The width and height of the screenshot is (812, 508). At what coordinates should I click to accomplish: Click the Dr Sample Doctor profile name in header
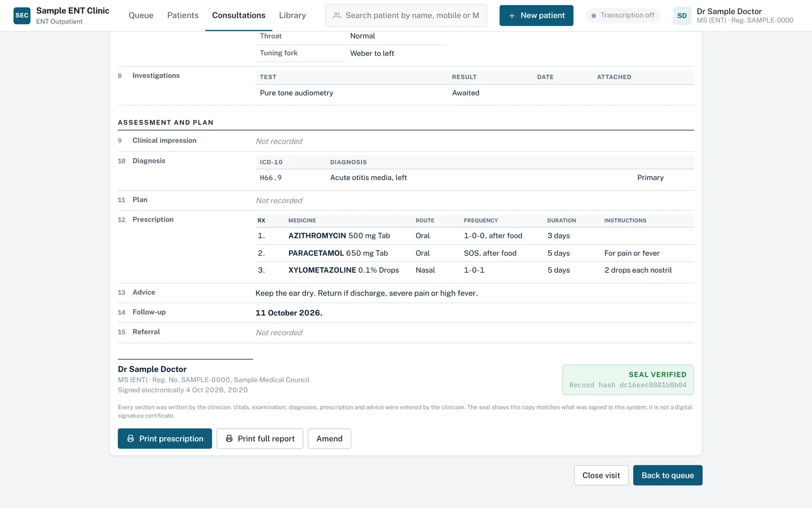point(729,11)
